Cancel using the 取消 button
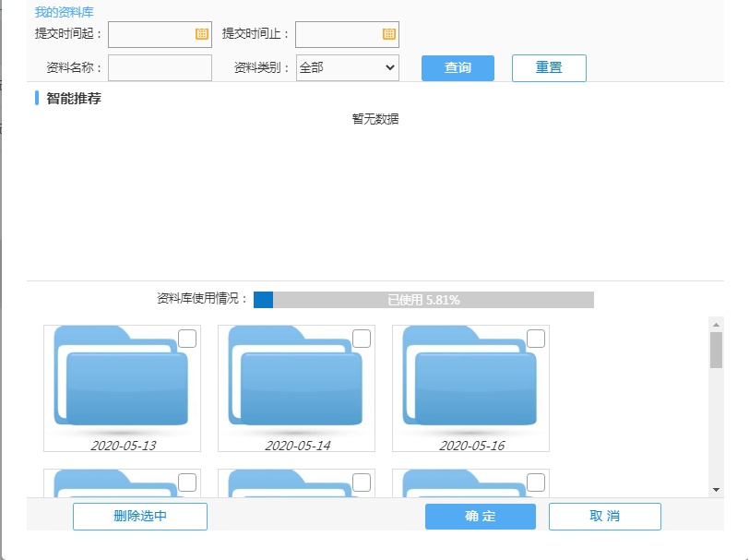 click(x=604, y=517)
